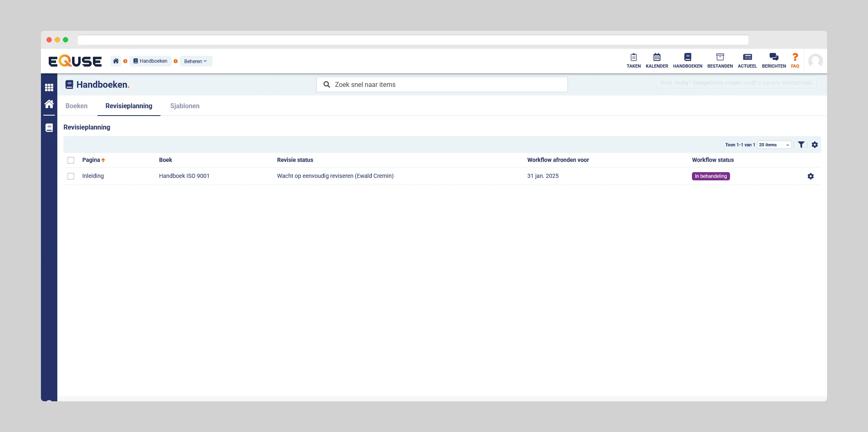Switch to the Sjablonen tab
This screenshot has height=432, width=868.
coord(185,106)
